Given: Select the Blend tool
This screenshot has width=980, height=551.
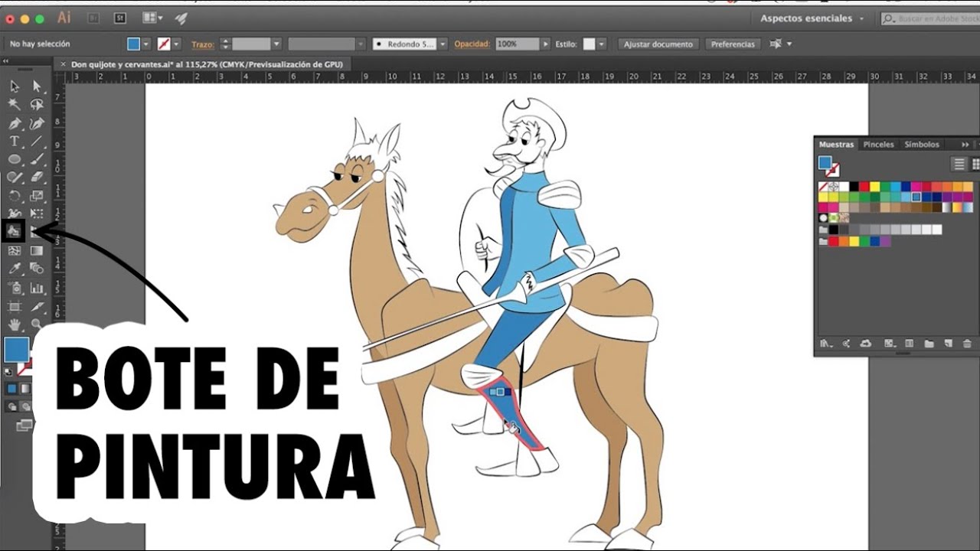Looking at the screenshot, I should coord(37,269).
